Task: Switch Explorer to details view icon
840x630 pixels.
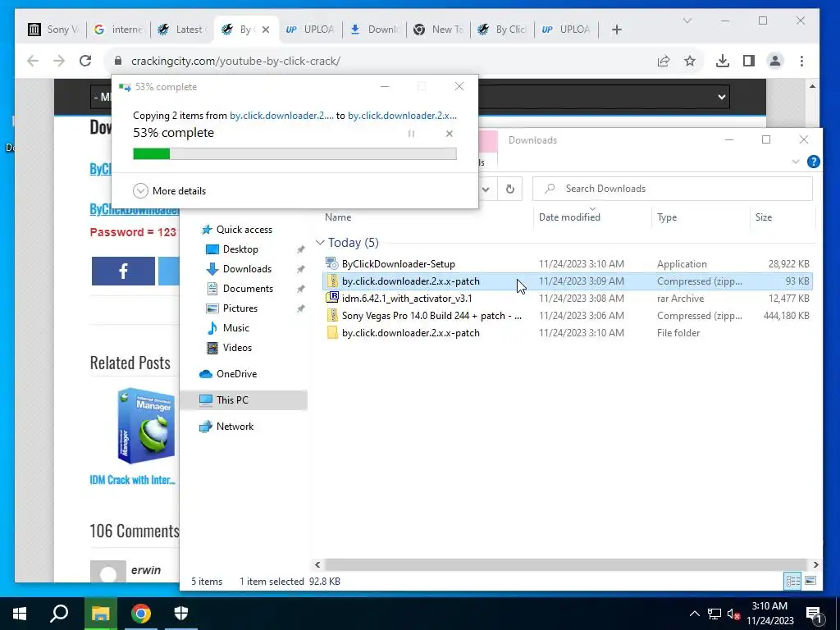Action: click(792, 581)
